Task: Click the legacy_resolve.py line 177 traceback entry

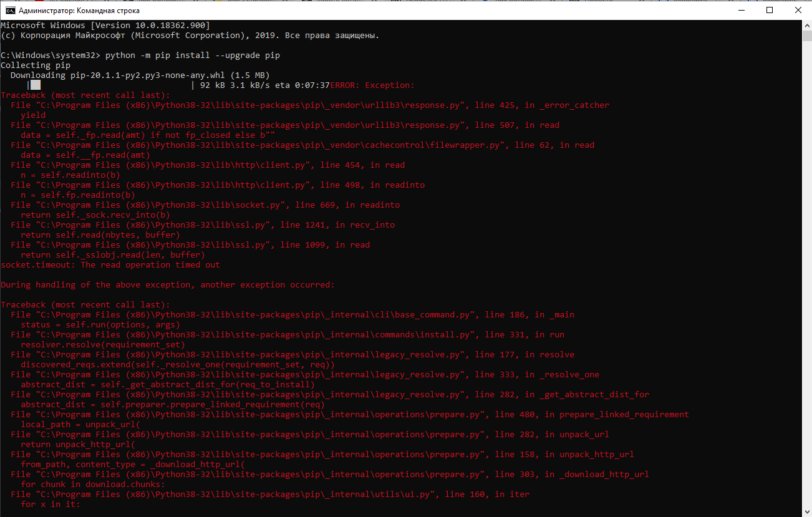Action: (x=292, y=355)
